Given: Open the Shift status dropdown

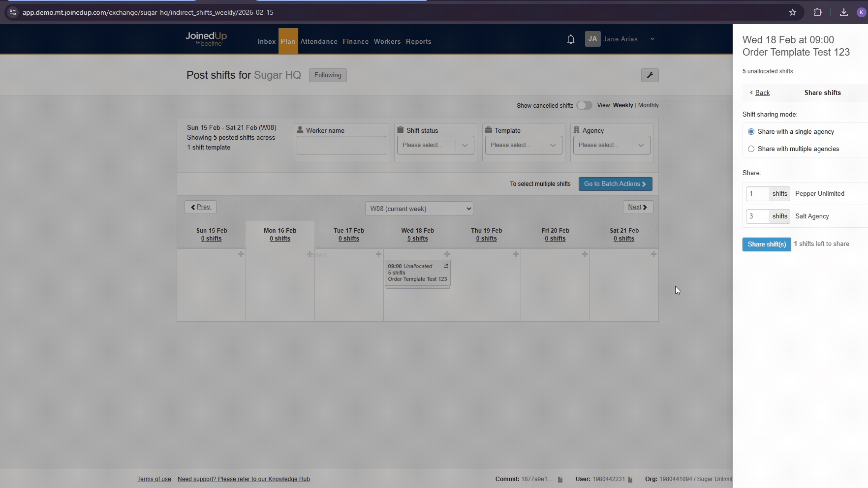Looking at the screenshot, I should 435,145.
